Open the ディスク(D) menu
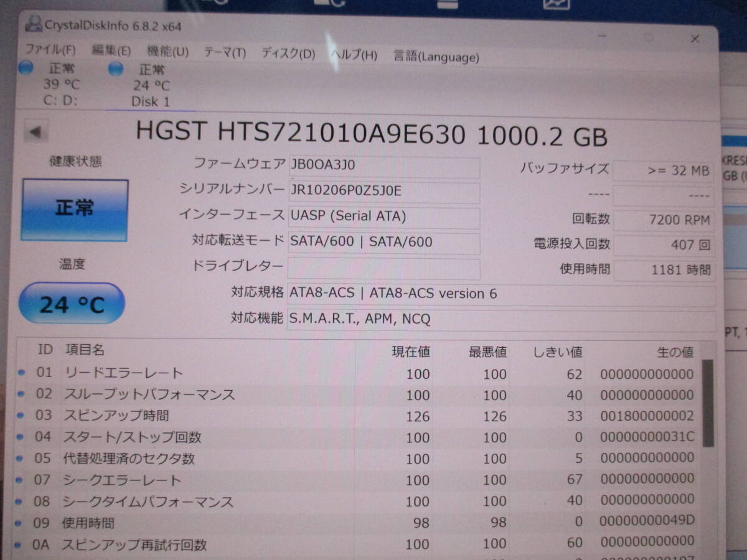Image resolution: width=747 pixels, height=560 pixels. click(x=288, y=54)
